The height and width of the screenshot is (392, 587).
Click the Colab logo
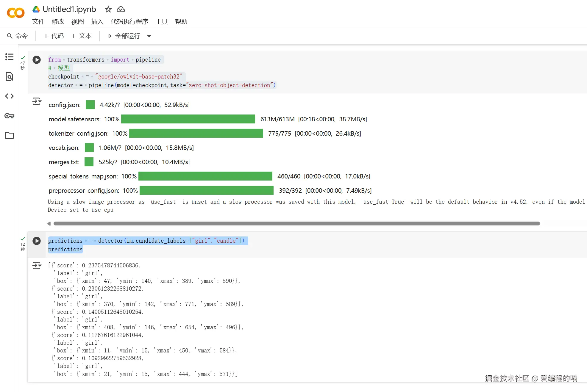(15, 13)
